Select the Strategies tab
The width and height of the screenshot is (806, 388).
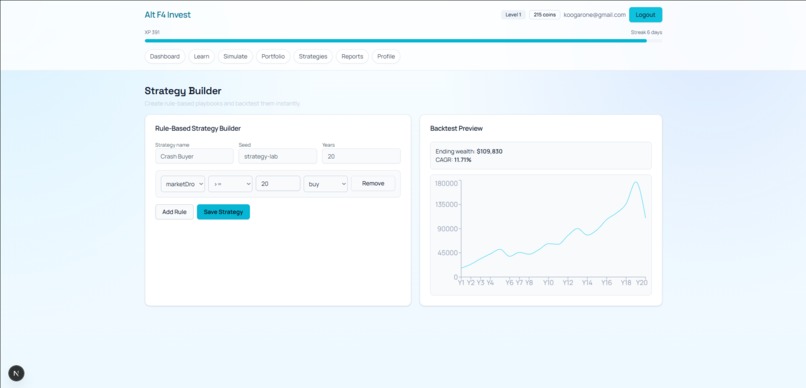click(313, 57)
